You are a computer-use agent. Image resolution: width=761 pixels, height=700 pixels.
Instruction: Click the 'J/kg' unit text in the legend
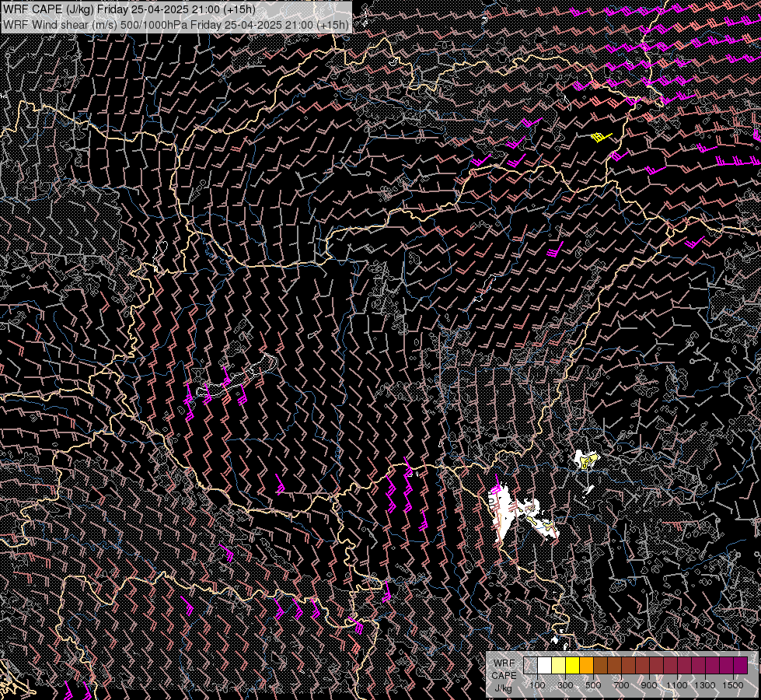(x=503, y=688)
